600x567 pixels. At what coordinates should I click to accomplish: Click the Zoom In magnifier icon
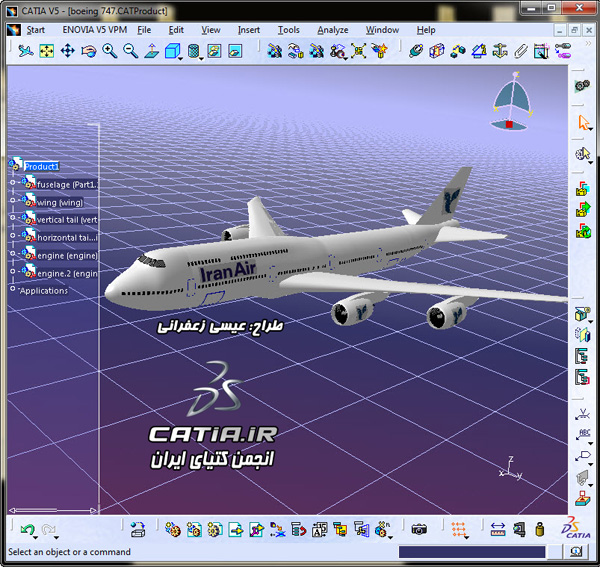pyautogui.click(x=109, y=51)
